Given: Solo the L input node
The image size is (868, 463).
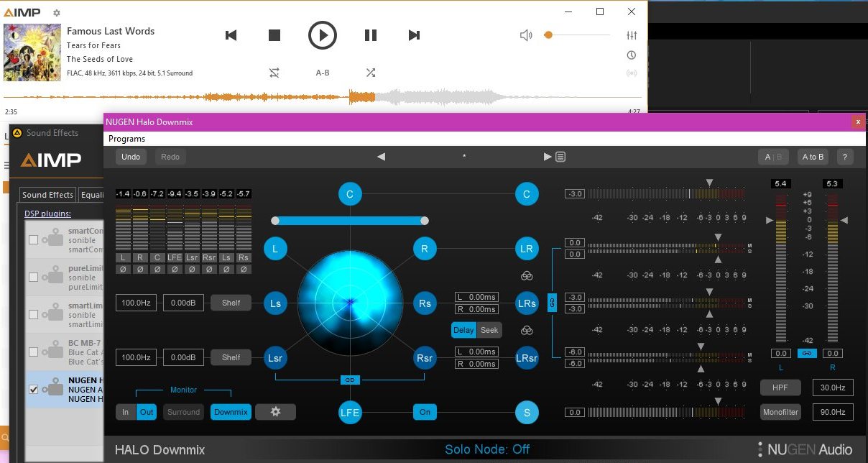Looking at the screenshot, I should pos(275,249).
